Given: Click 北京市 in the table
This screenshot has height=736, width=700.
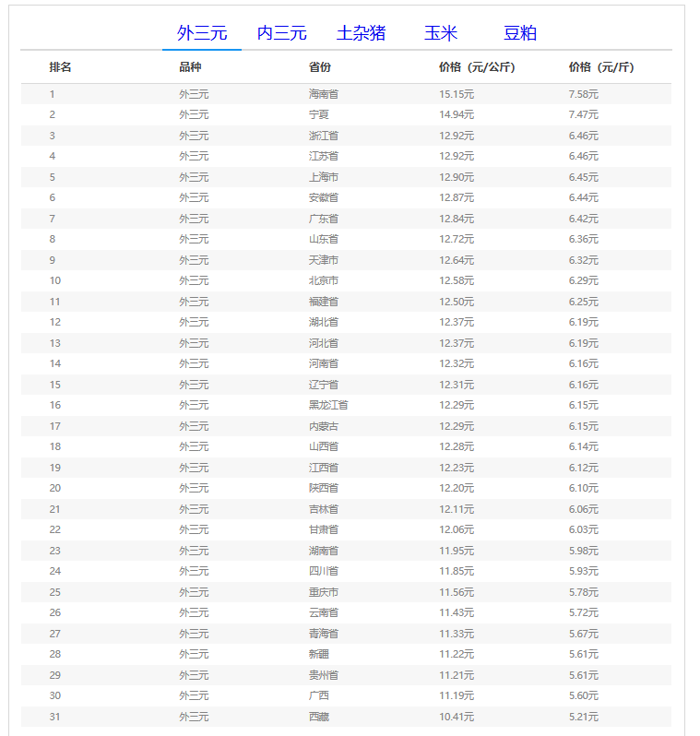Looking at the screenshot, I should point(324,280).
